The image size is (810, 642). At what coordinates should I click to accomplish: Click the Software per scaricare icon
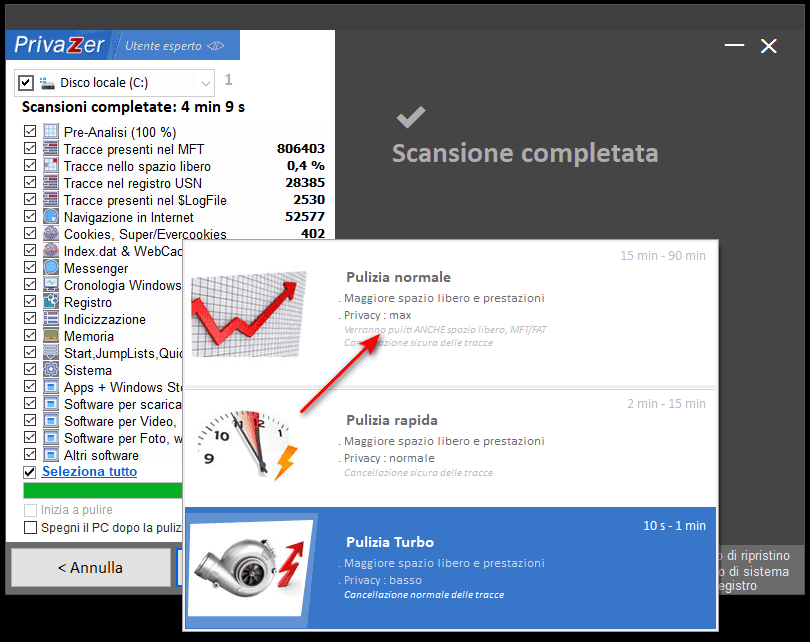51,404
